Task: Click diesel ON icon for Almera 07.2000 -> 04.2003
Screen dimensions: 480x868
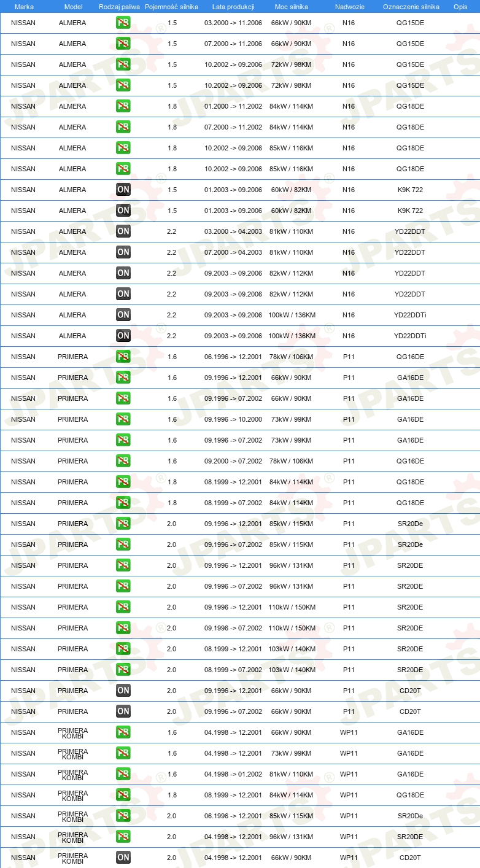Action: pyautogui.click(x=123, y=252)
